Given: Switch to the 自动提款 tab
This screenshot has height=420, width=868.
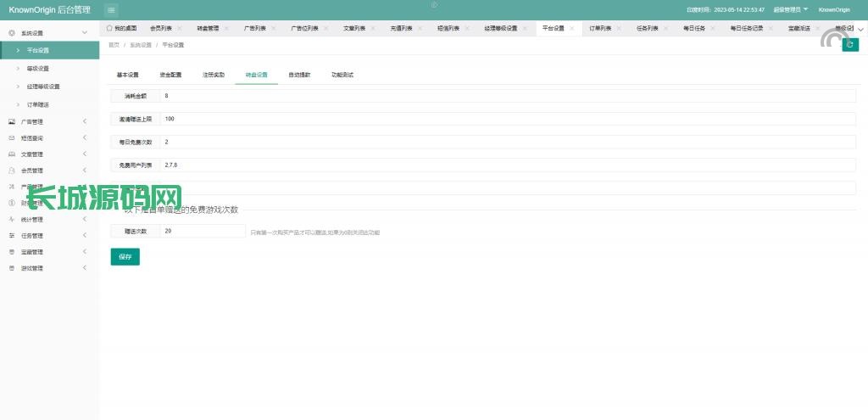Looking at the screenshot, I should pyautogui.click(x=299, y=75).
